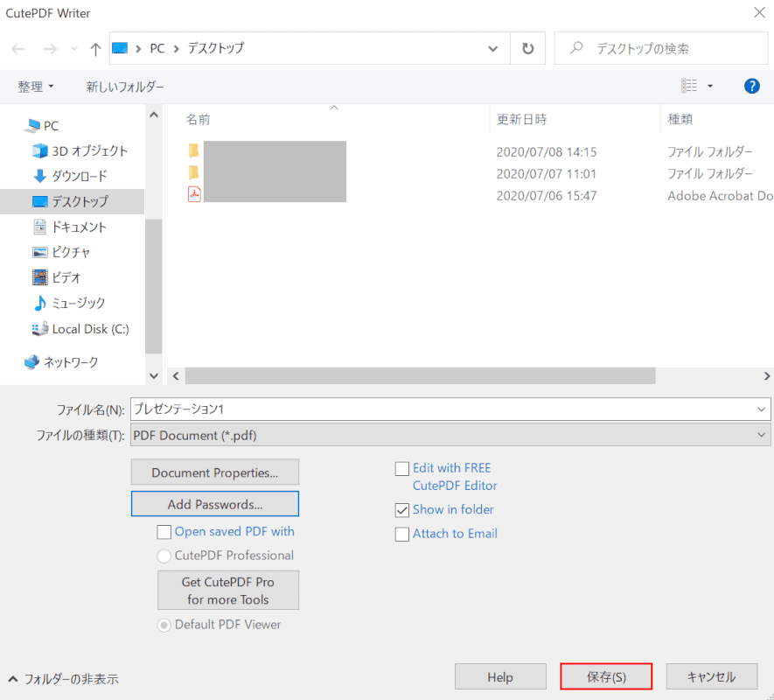The width and height of the screenshot is (774, 700).
Task: Select PC in the navigation tree
Action: 43,125
